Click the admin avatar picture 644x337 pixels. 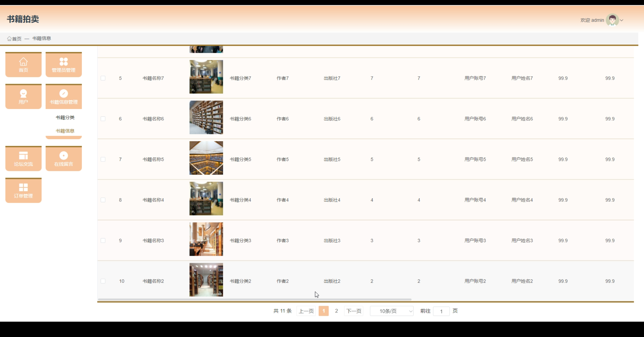pyautogui.click(x=612, y=20)
